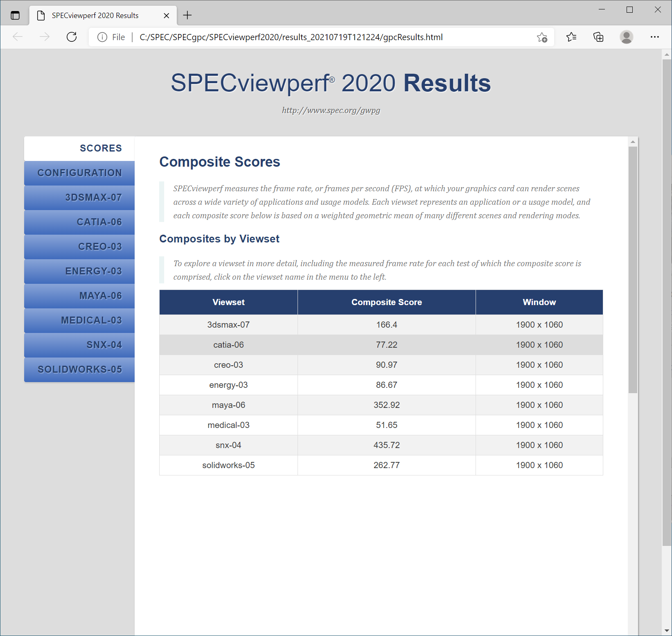
Task: Open the CATIA-06 viewset details
Action: coord(79,222)
